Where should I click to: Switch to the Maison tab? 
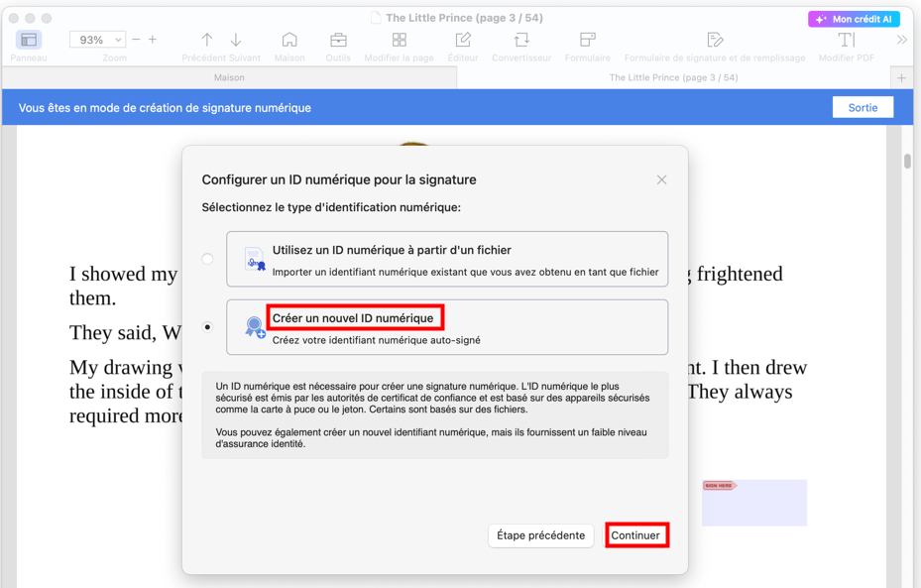pyautogui.click(x=231, y=76)
